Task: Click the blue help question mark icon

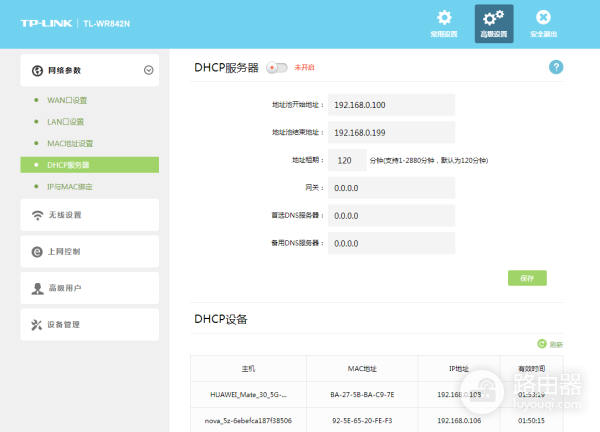Action: coord(556,67)
